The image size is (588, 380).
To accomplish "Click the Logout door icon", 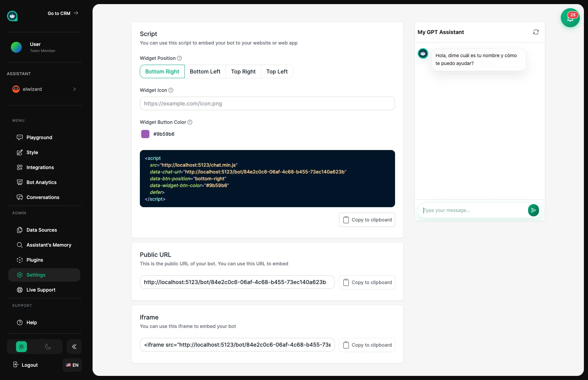I will coord(16,365).
